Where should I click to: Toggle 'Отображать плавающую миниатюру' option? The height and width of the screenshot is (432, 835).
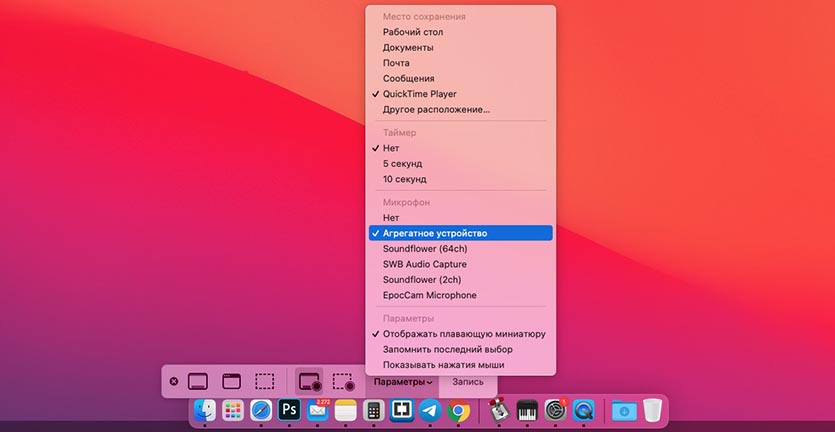pos(463,334)
